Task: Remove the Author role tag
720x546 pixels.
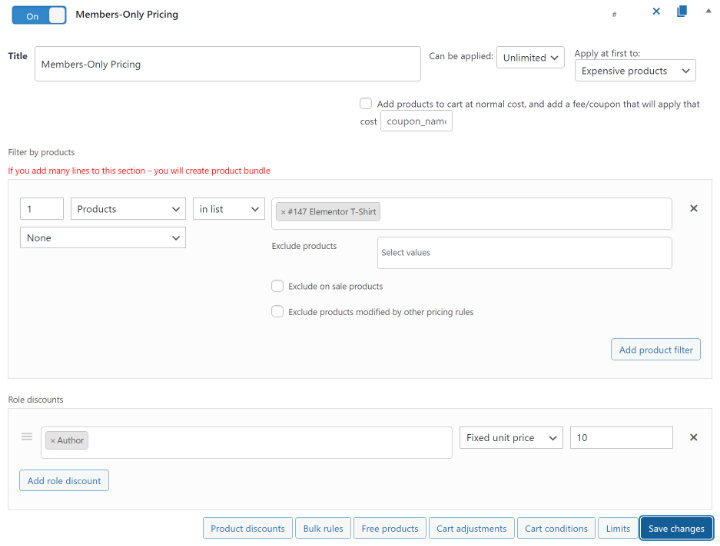Action: coord(53,440)
